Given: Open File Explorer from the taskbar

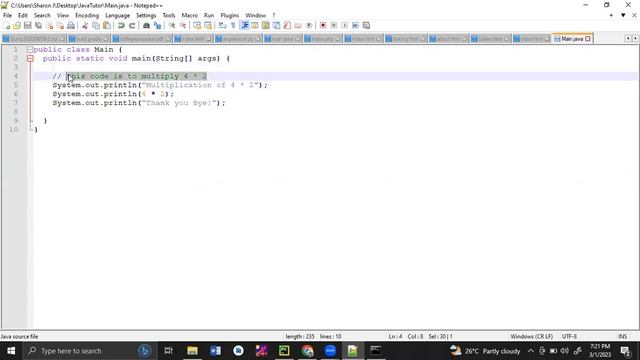Looking at the screenshot, I should coord(192,351).
